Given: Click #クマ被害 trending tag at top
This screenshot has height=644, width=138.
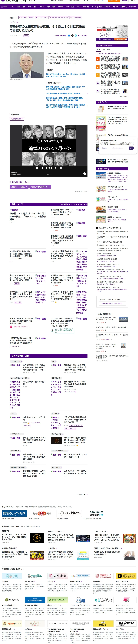Looking at the screenshot, I should click(x=23, y=18).
